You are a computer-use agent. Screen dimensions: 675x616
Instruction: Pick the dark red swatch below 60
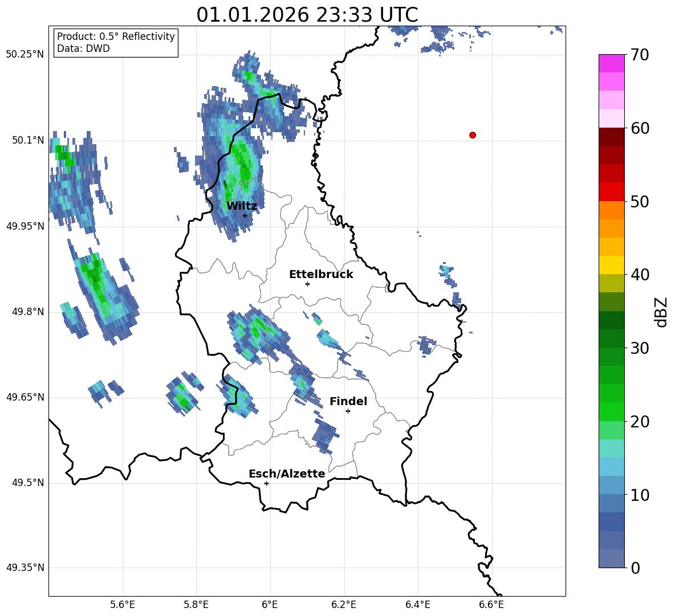click(x=612, y=137)
